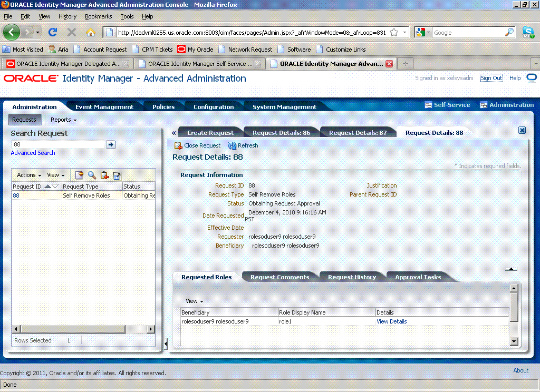Open the Google search engine icon in the search bar

(421, 32)
